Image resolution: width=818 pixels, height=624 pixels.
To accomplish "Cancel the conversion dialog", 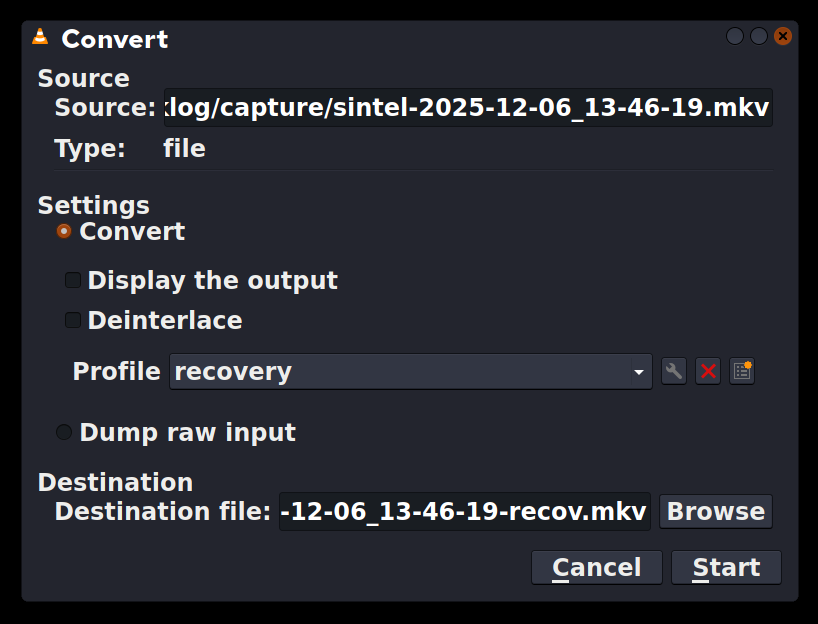I will [x=596, y=567].
